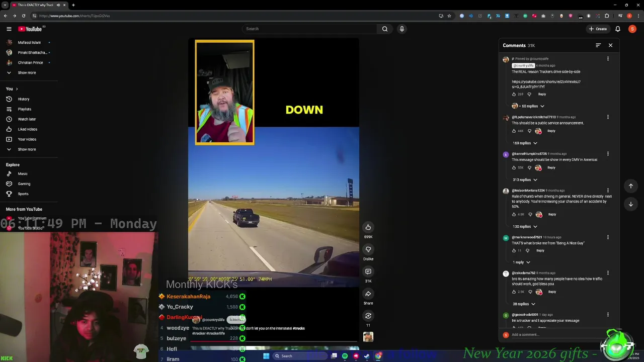Share the short via the Share arrow
The image size is (644, 362).
pos(368,294)
